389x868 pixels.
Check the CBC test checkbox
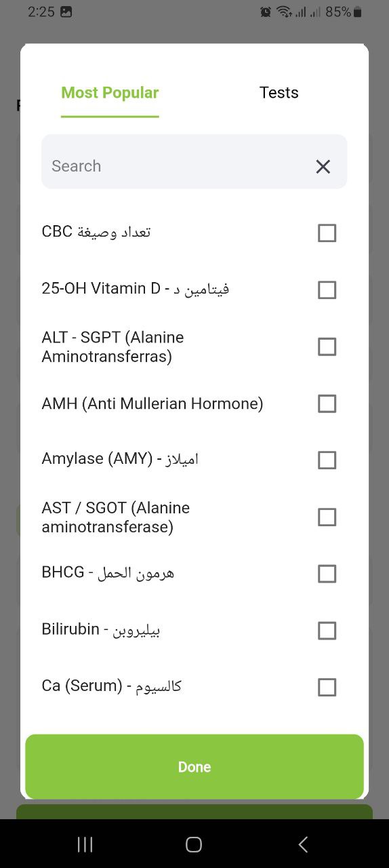pos(327,233)
